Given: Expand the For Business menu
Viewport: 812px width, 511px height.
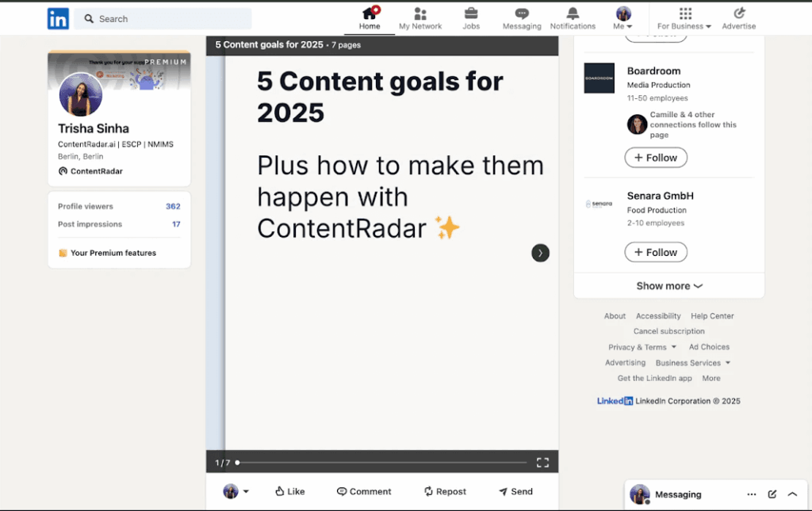Looking at the screenshot, I should (684, 18).
